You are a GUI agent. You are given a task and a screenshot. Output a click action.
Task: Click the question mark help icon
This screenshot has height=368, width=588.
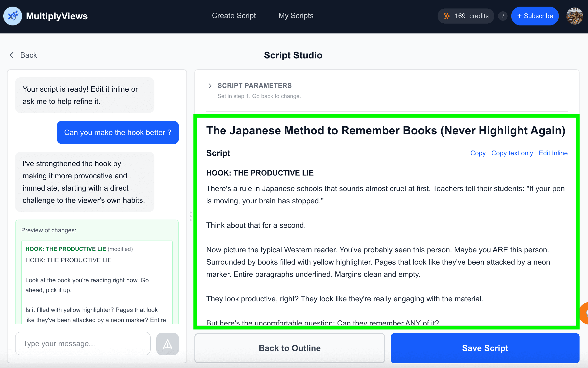502,16
